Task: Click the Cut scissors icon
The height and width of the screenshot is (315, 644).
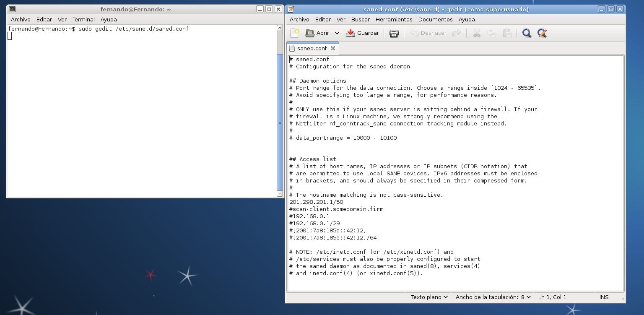Action: tap(477, 33)
